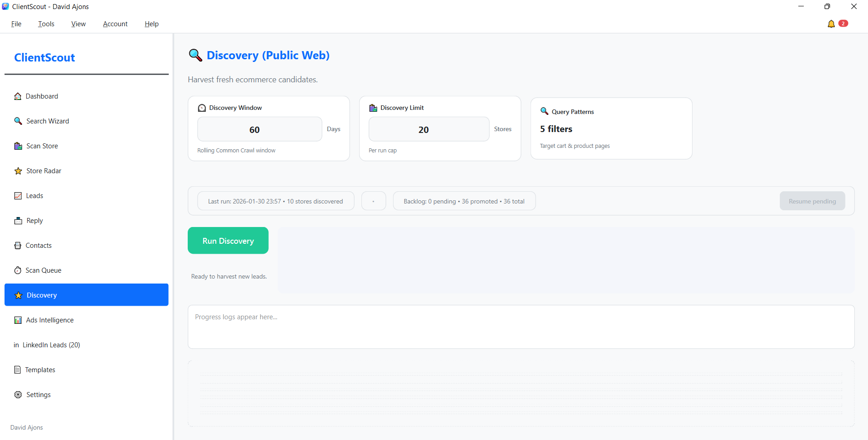Screen dimensions: 868x440
Task: Go to Contacts page
Action: pos(86,246)
